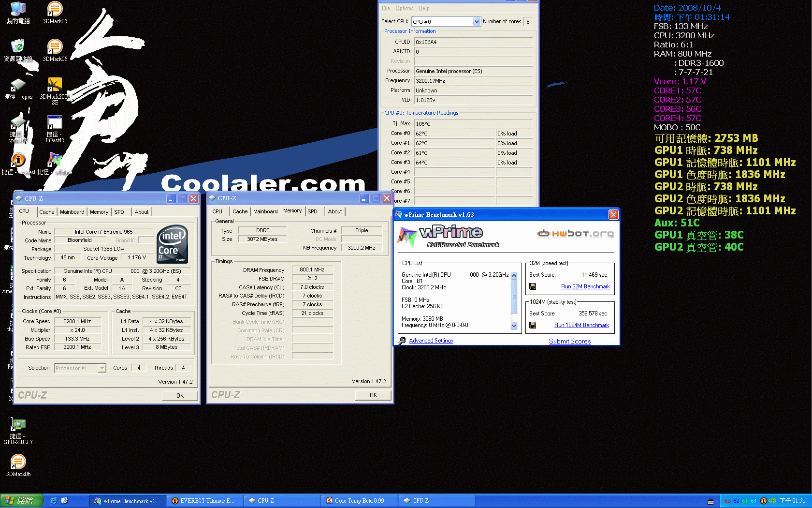Click the keyboard tray icon on taskbar
812x508 pixels.
tap(710, 501)
